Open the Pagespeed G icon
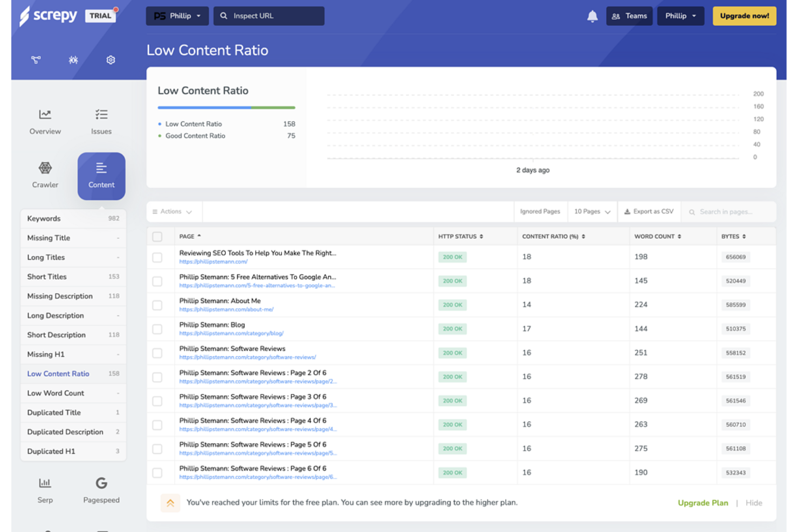Image resolution: width=798 pixels, height=532 pixels. tap(101, 483)
